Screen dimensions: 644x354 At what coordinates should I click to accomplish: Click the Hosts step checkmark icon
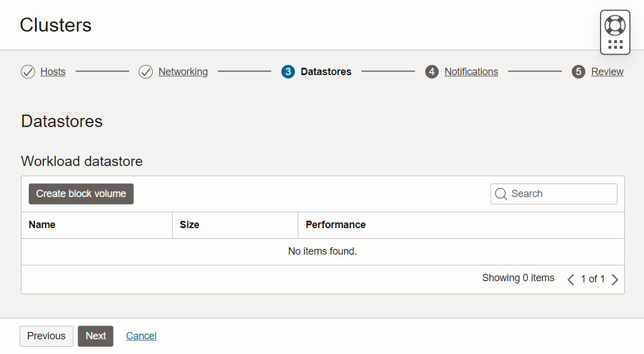pyautogui.click(x=28, y=72)
